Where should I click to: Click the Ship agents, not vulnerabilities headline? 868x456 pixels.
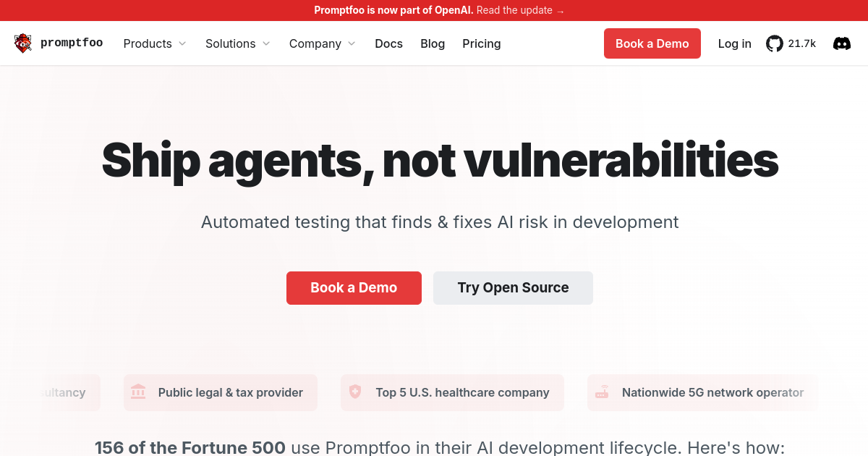click(440, 160)
